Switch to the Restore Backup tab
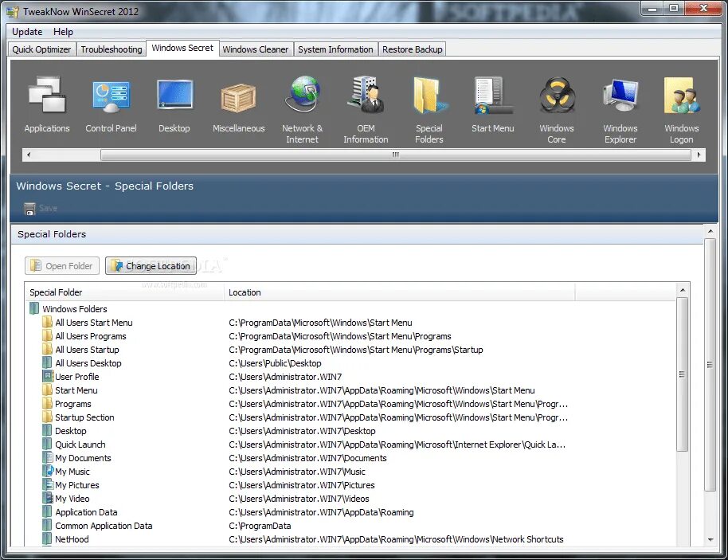728x560 pixels. pyautogui.click(x=413, y=49)
